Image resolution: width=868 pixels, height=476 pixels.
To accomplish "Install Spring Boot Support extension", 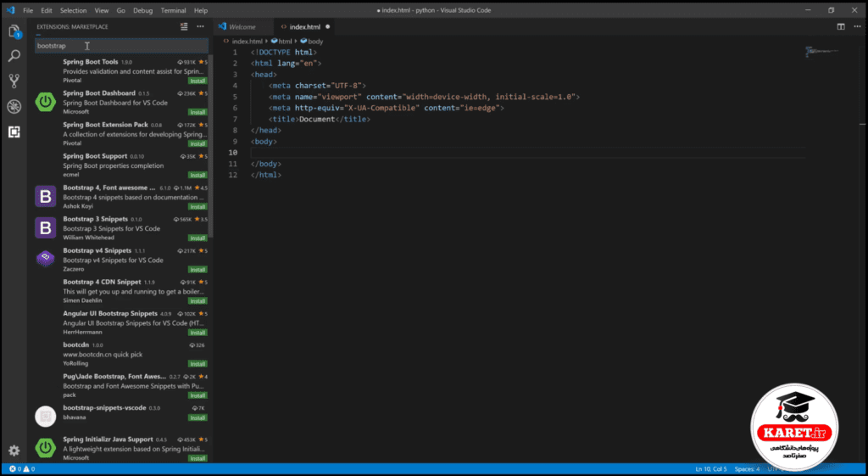I will click(x=198, y=175).
